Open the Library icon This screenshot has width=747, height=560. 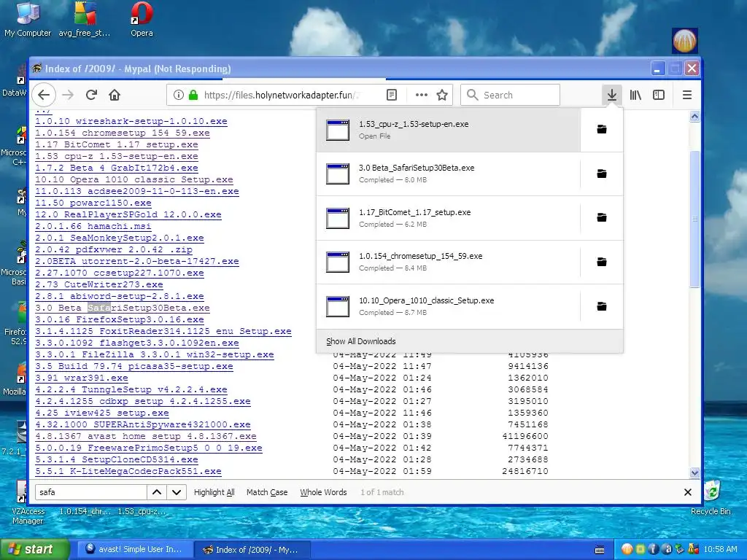coord(635,95)
